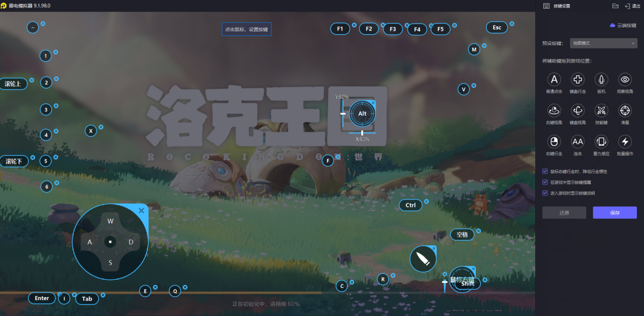Select the 键盘视角 icon
The image size is (644, 316).
577,110
